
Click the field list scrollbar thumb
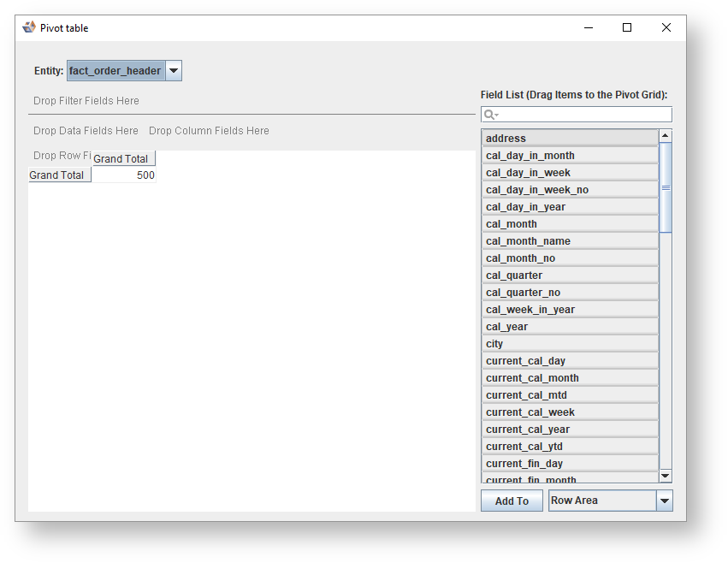click(x=666, y=187)
